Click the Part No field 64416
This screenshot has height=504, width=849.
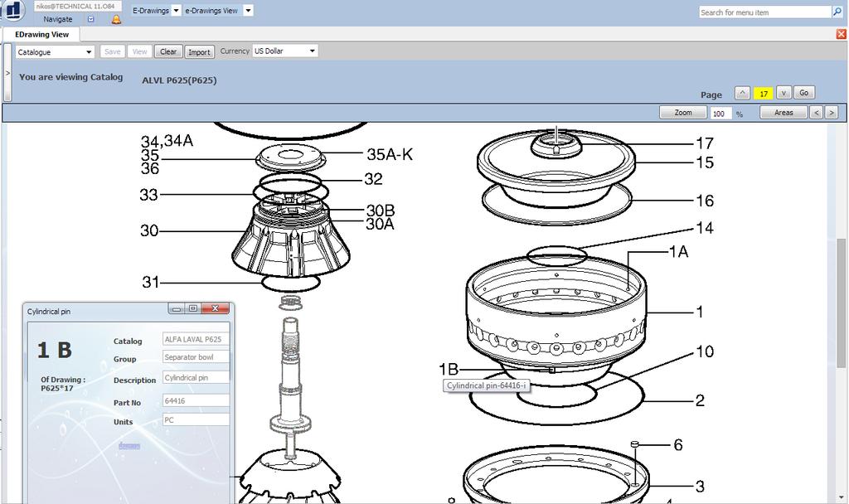coord(196,401)
